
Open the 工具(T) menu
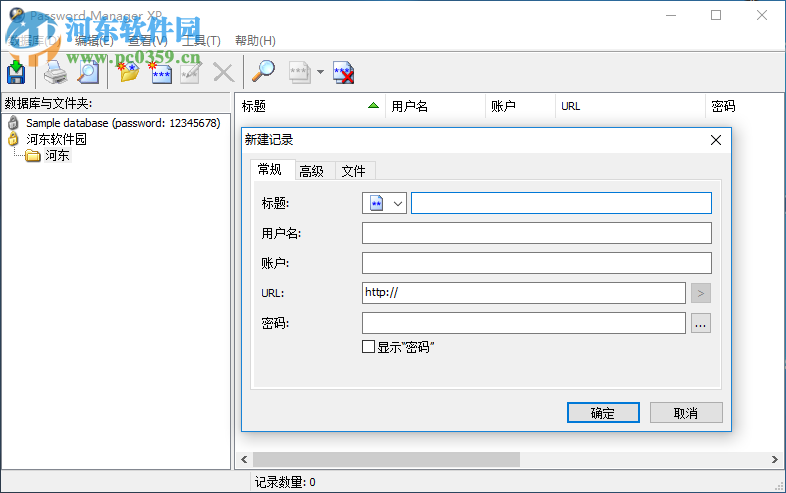coord(201,41)
